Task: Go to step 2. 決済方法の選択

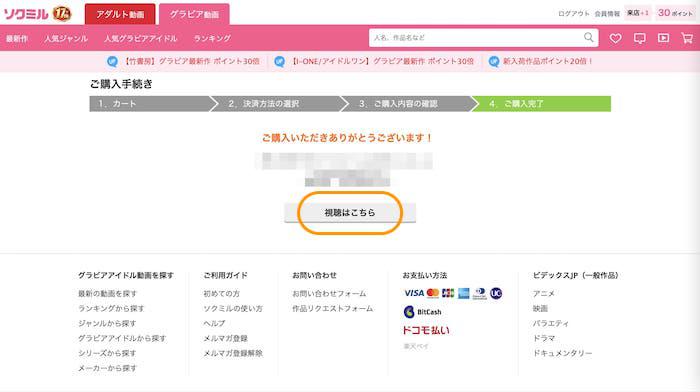Action: 278,104
